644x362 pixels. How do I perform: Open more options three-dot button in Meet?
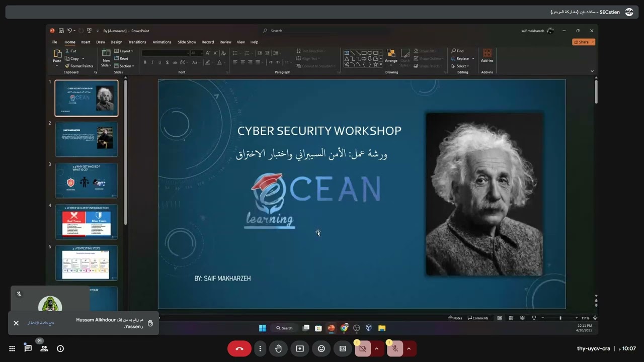click(x=260, y=348)
